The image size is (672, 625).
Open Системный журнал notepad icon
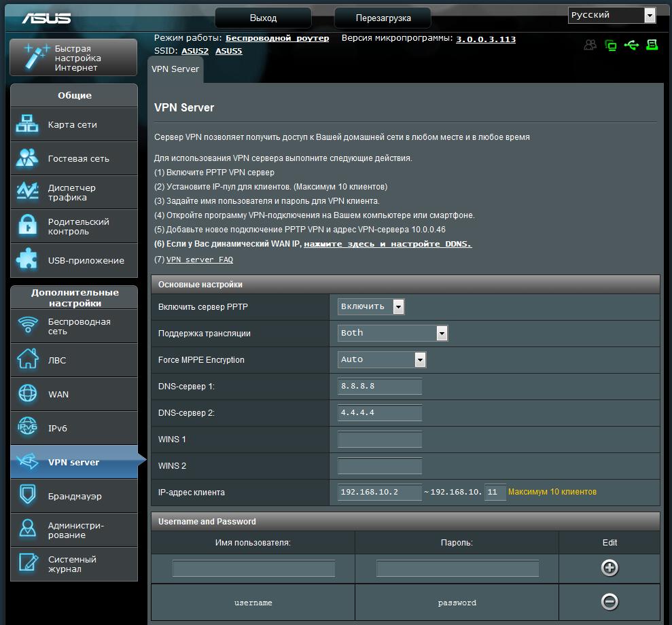click(x=29, y=562)
